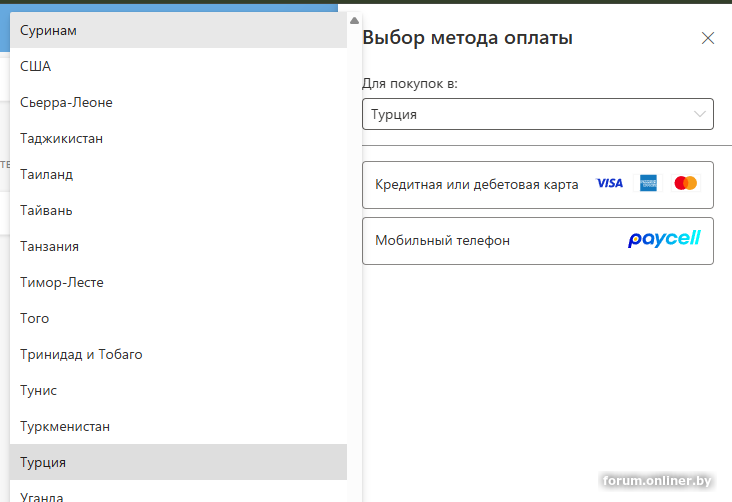Click the American Express logo
732x502 pixels.
tap(648, 183)
